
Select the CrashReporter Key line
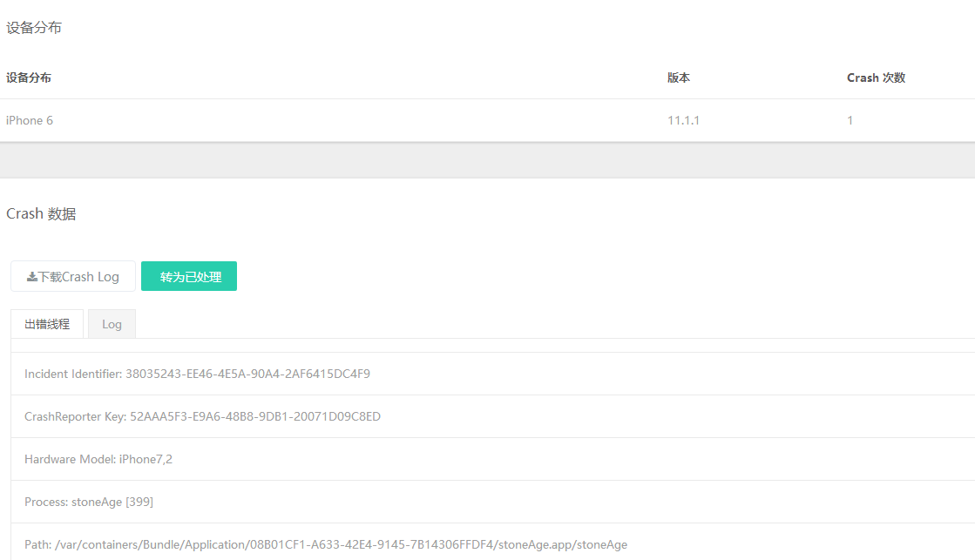(202, 416)
